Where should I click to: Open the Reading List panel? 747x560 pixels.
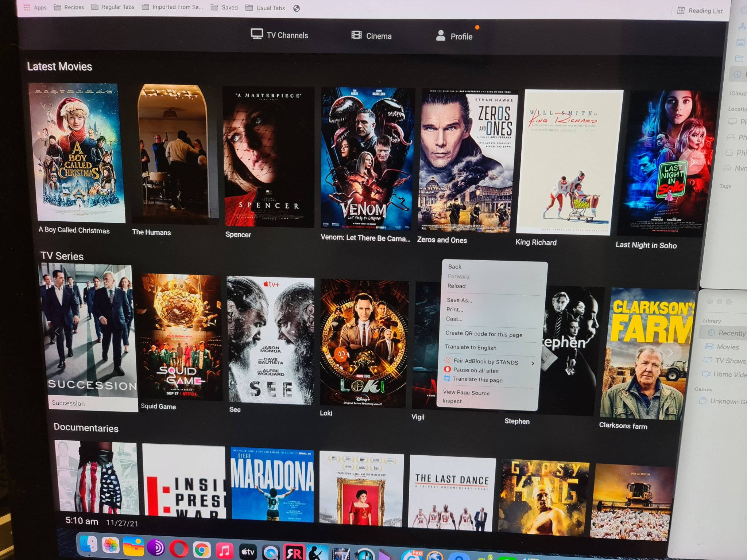700,11
